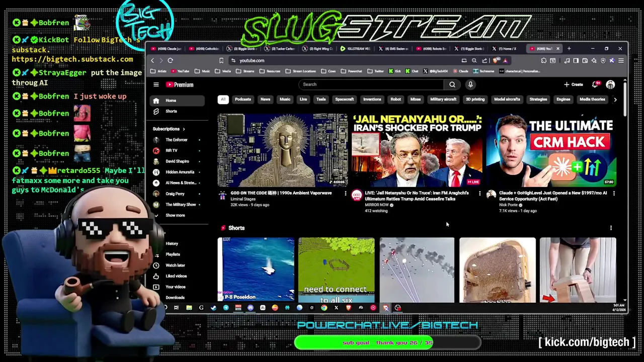Viewport: 644px width, 362px height.
Task: Start voice search with microphone icon
Action: coord(470,84)
